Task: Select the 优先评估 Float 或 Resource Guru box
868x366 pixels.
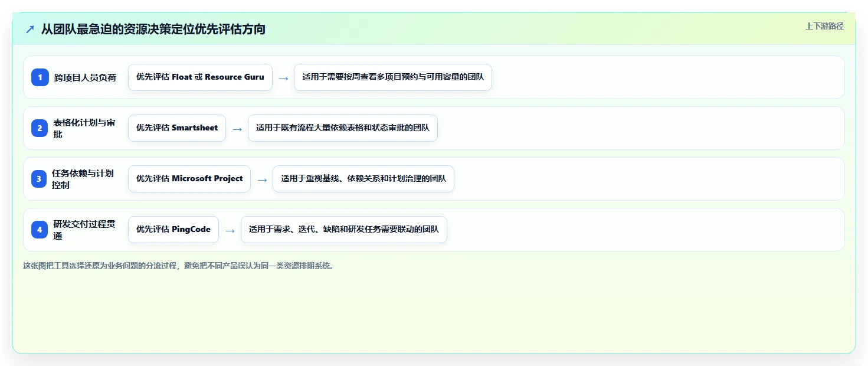Action: click(200, 77)
